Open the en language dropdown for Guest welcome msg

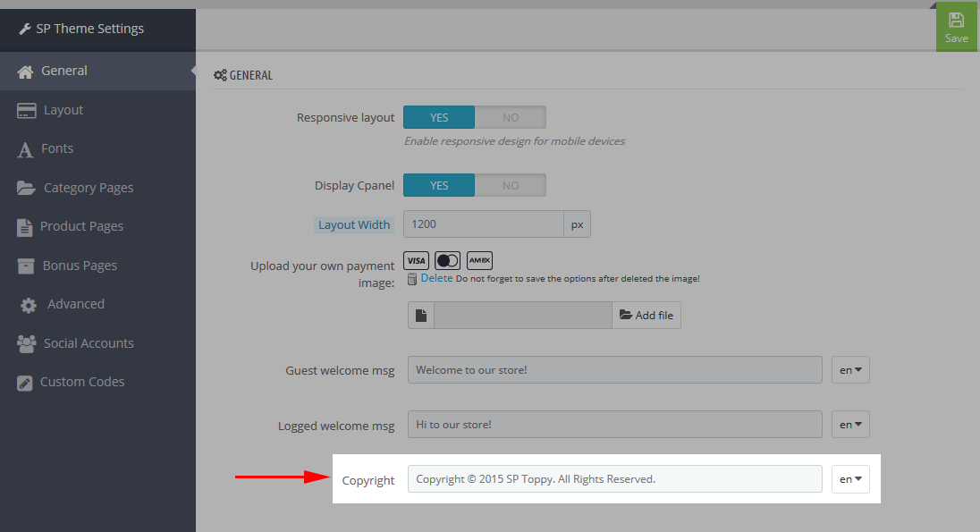click(x=850, y=370)
